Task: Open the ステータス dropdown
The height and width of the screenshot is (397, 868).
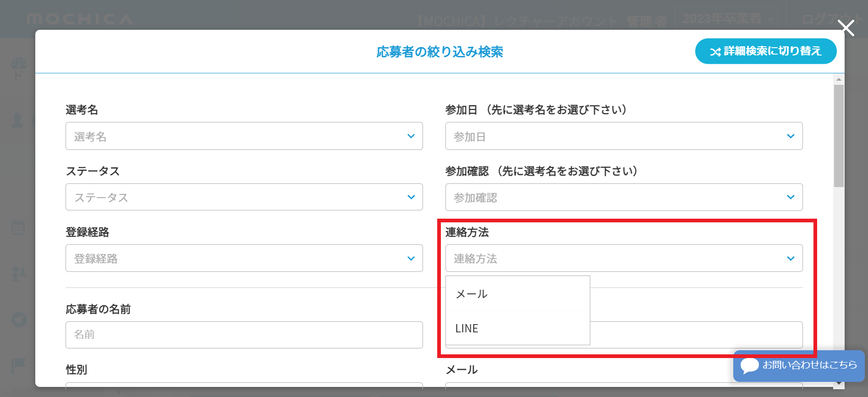Action: (244, 197)
